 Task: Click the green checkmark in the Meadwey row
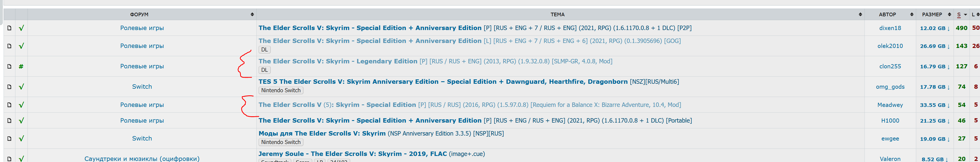tap(21, 105)
